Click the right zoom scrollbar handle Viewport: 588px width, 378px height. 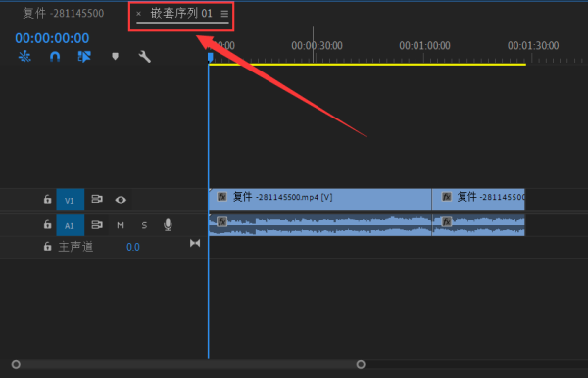pyautogui.click(x=361, y=364)
